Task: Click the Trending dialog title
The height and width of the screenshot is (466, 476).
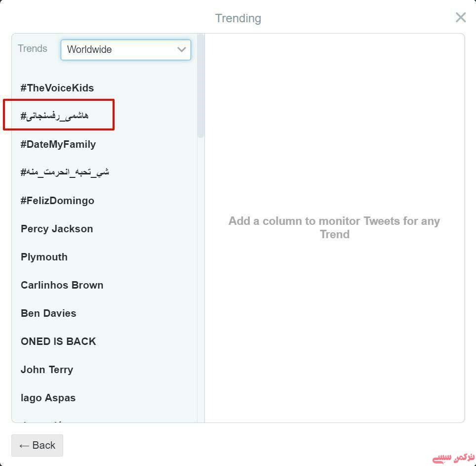Action: pyautogui.click(x=238, y=18)
